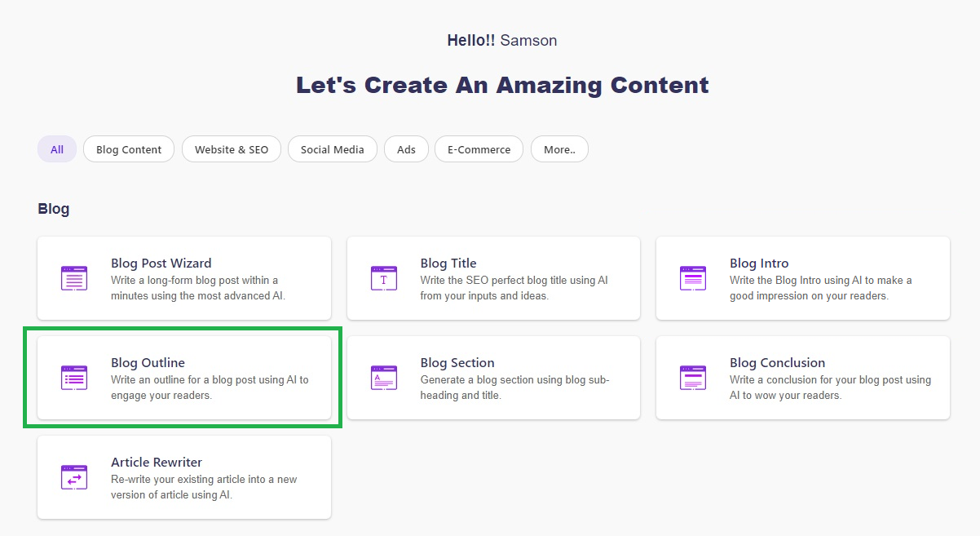Filter tools by Ads category
980x536 pixels.
(406, 149)
